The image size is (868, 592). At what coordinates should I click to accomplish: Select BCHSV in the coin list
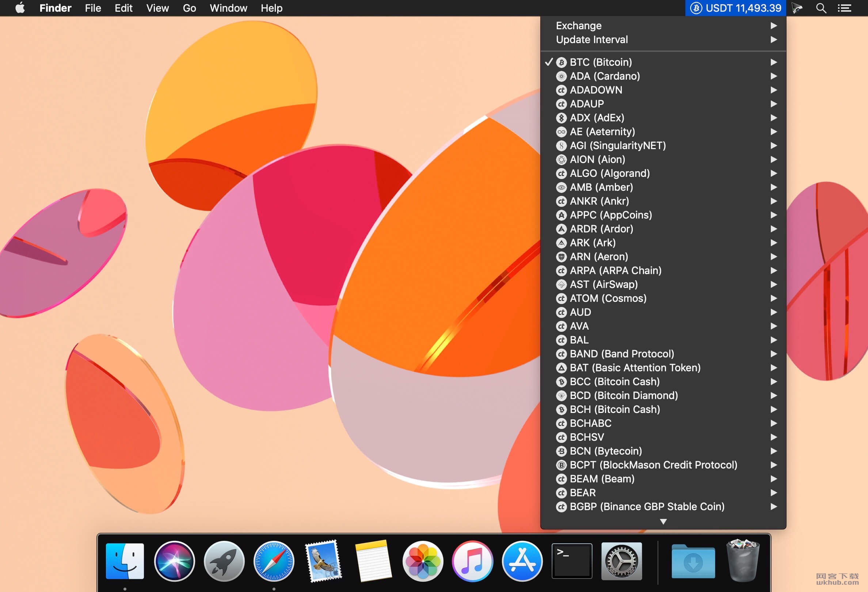pos(663,437)
